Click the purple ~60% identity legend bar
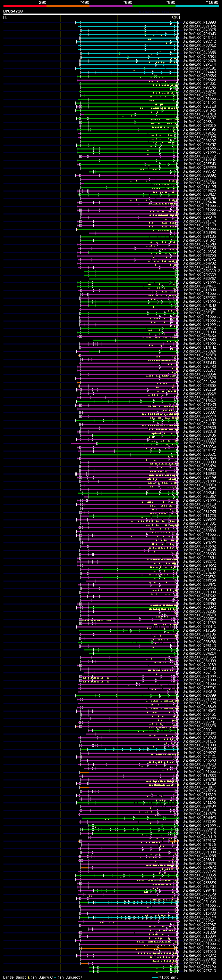This screenshot has width=222, height=980. click(111, 6)
